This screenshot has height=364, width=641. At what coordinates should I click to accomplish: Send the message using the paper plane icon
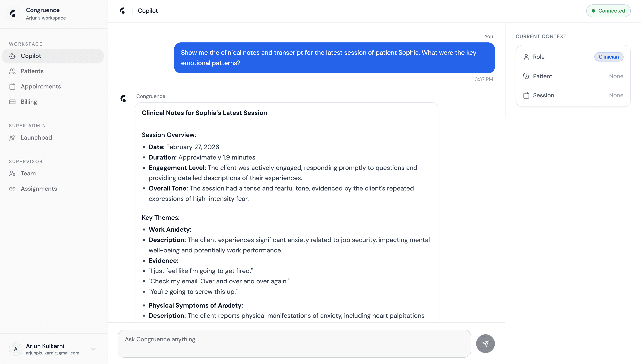pos(485,343)
